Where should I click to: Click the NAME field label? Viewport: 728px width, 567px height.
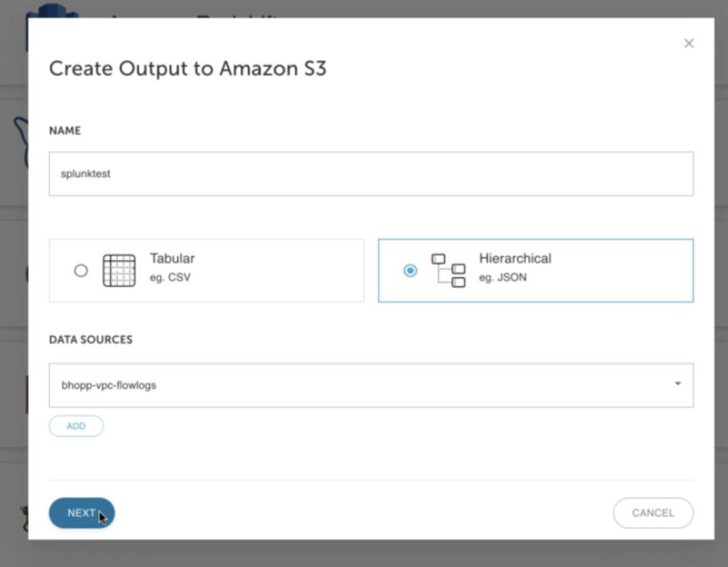click(x=65, y=131)
